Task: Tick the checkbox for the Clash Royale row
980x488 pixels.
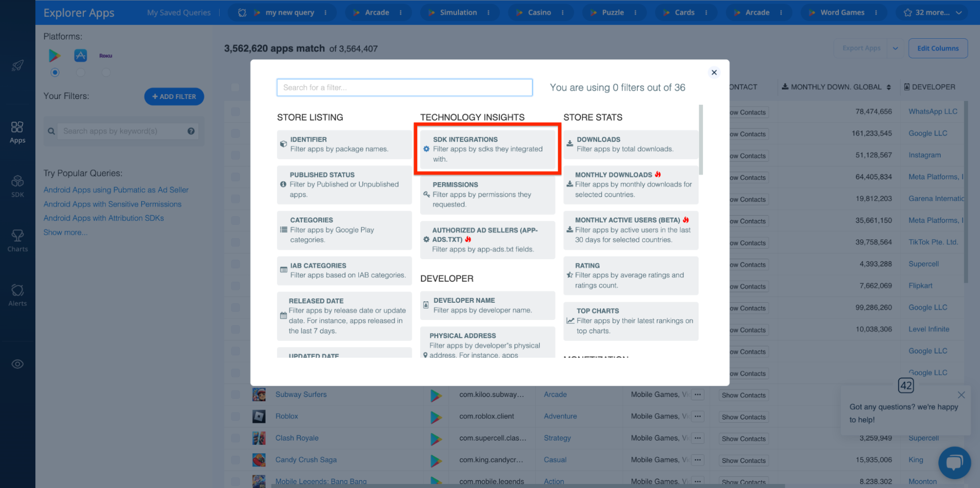Action: pos(236,439)
